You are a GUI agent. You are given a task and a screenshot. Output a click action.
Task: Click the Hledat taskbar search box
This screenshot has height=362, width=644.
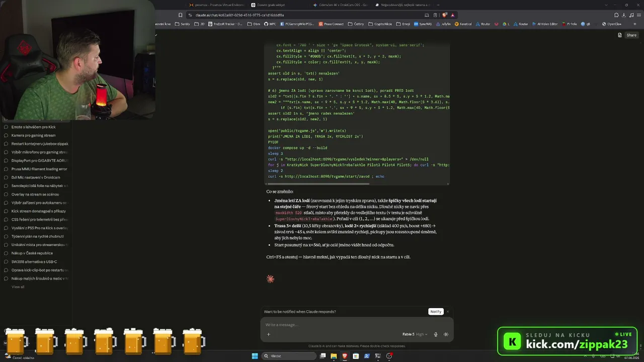coord(289,356)
